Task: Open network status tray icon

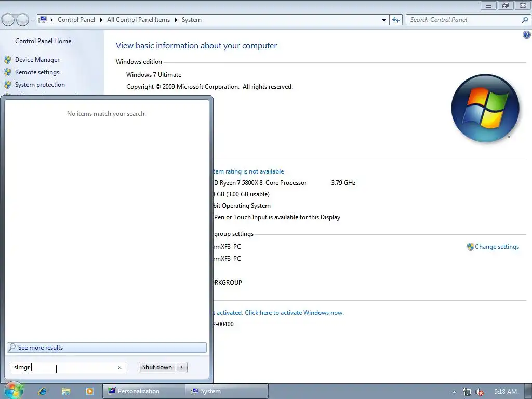Action: (x=467, y=392)
